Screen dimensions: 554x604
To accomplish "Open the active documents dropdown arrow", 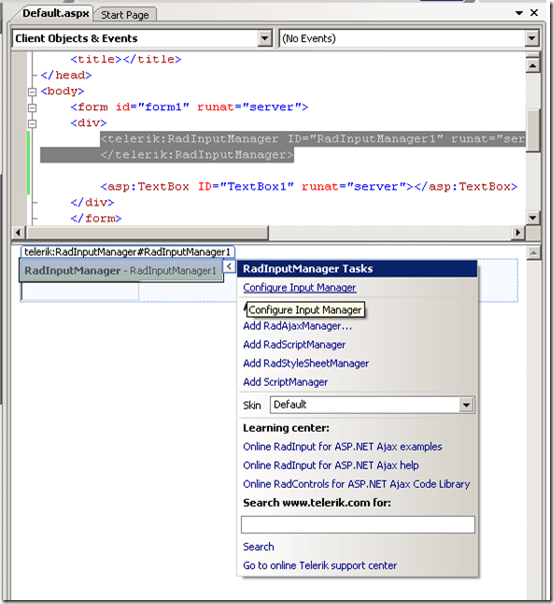I will (519, 13).
